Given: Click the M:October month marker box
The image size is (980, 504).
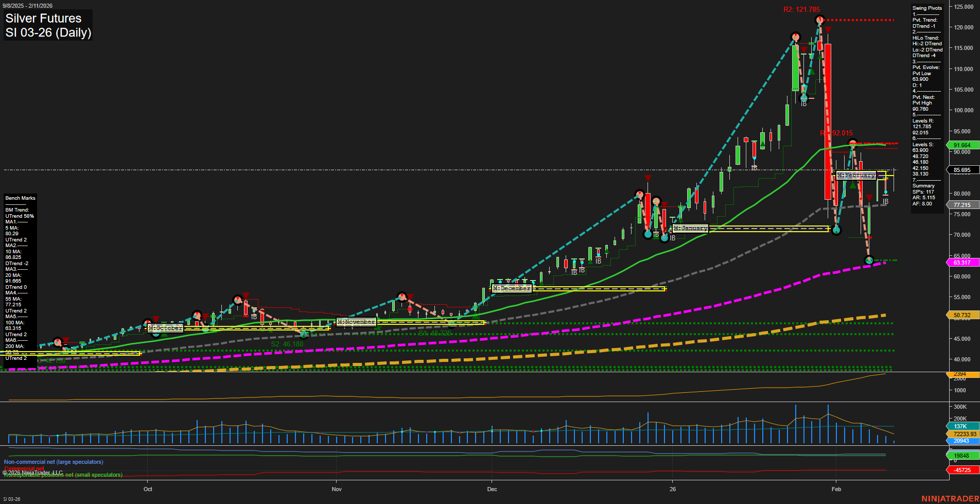Looking at the screenshot, I should (x=165, y=328).
